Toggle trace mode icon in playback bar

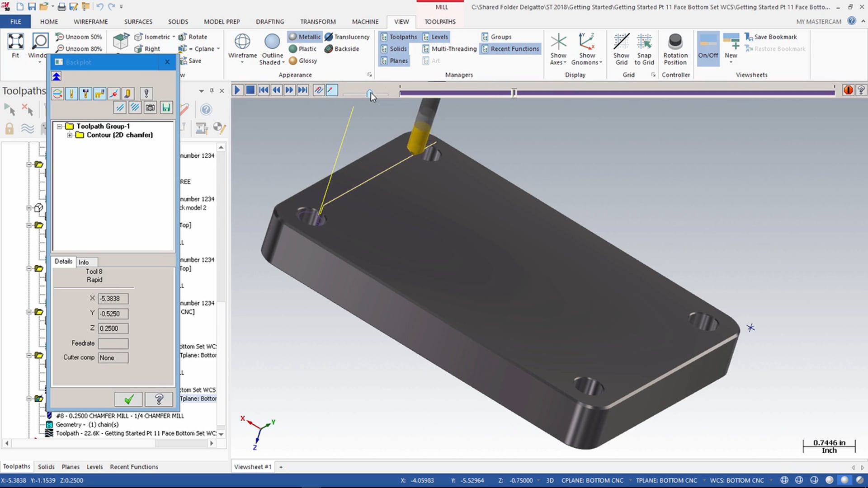pyautogui.click(x=319, y=90)
